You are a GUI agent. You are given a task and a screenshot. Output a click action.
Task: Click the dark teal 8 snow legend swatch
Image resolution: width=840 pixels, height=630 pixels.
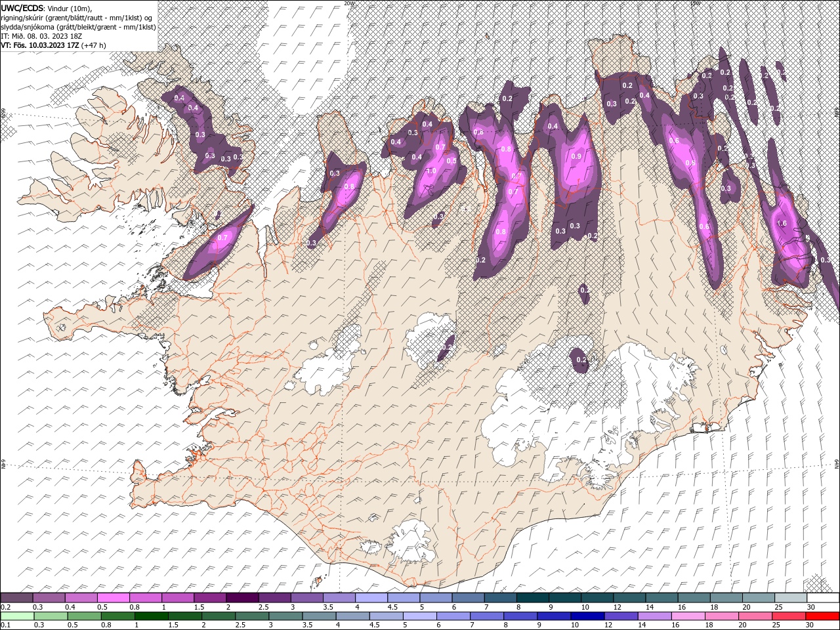tap(532, 598)
